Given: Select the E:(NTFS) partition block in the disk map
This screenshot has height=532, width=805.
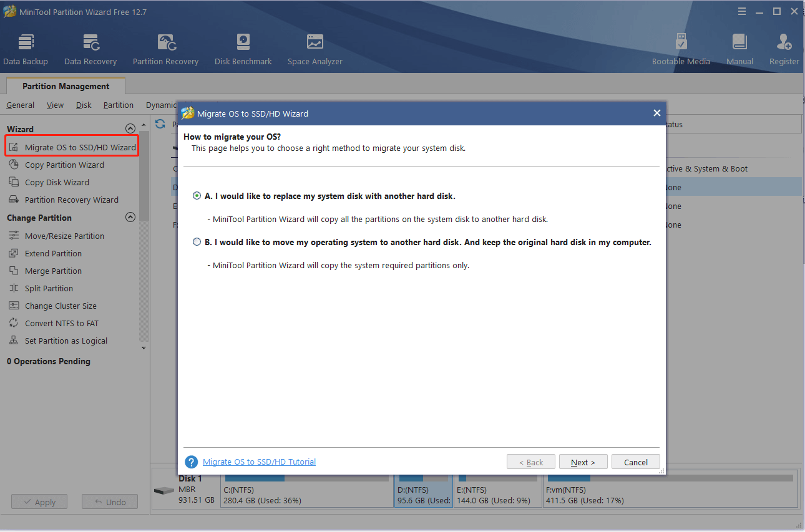Looking at the screenshot, I should [497, 490].
